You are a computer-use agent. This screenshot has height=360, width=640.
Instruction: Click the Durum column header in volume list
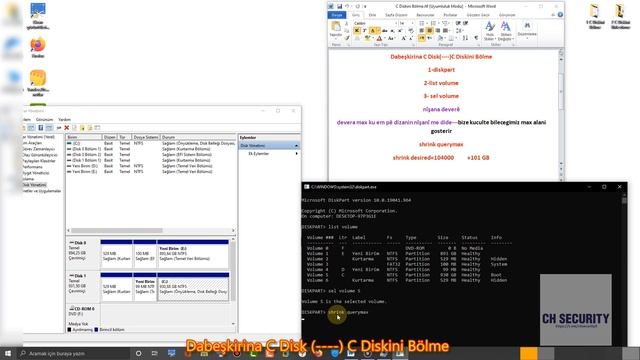pyautogui.click(x=198, y=138)
